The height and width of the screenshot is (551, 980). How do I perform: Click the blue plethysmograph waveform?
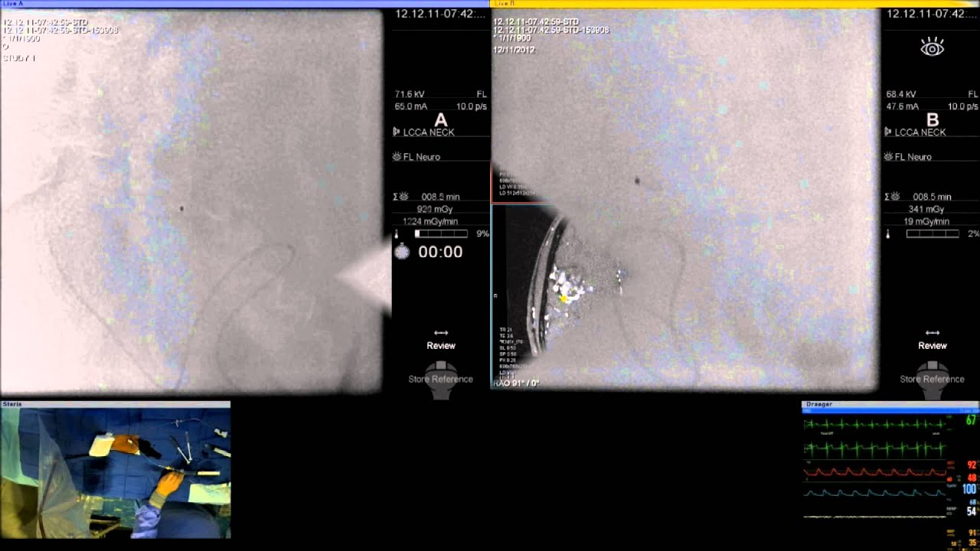tap(874, 494)
